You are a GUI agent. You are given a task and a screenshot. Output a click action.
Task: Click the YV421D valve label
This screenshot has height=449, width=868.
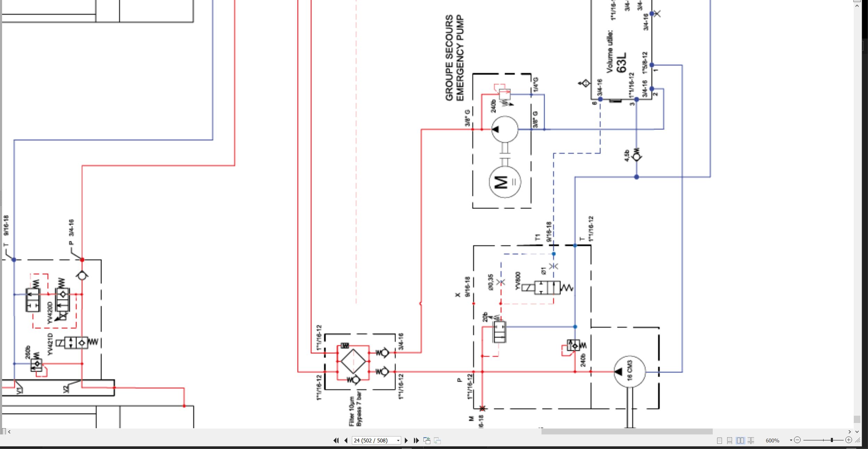click(x=50, y=344)
